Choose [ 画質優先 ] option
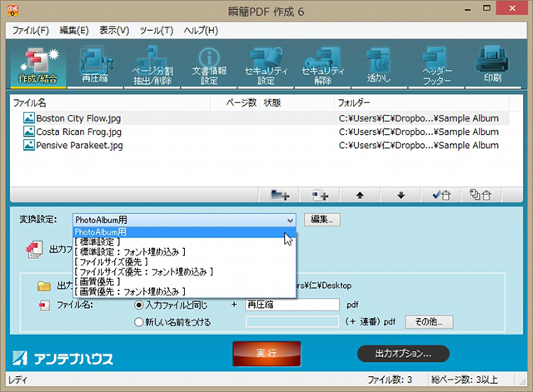 185,281
